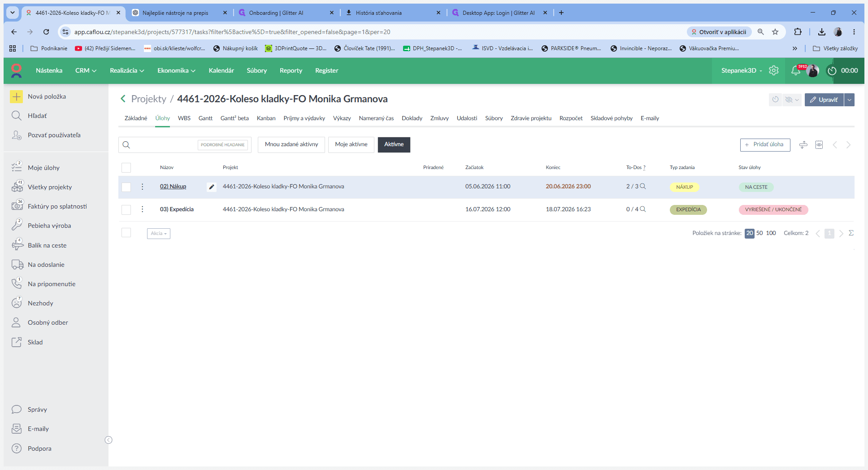Click the Upraviť edit button
The image size is (868, 470).
(x=824, y=100)
